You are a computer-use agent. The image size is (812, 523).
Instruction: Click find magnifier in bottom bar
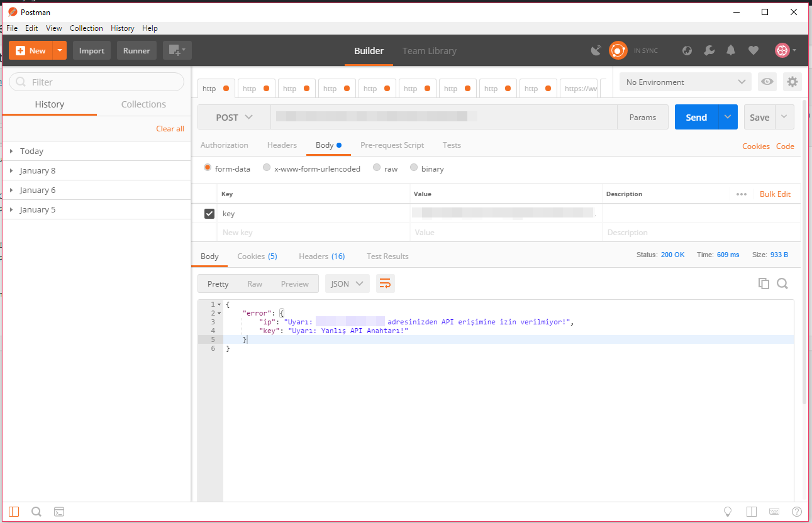tap(36, 512)
